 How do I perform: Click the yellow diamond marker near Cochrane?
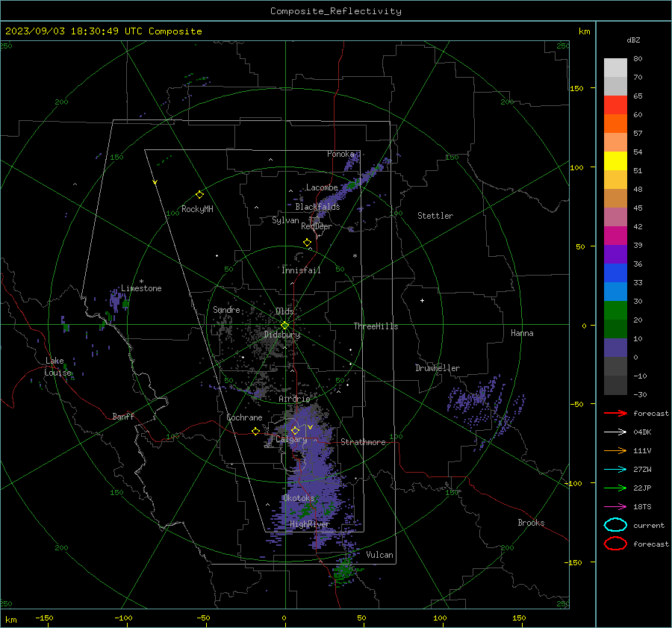click(x=256, y=431)
